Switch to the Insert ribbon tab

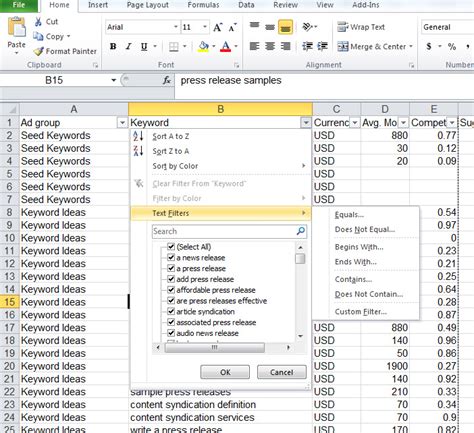coord(98,5)
